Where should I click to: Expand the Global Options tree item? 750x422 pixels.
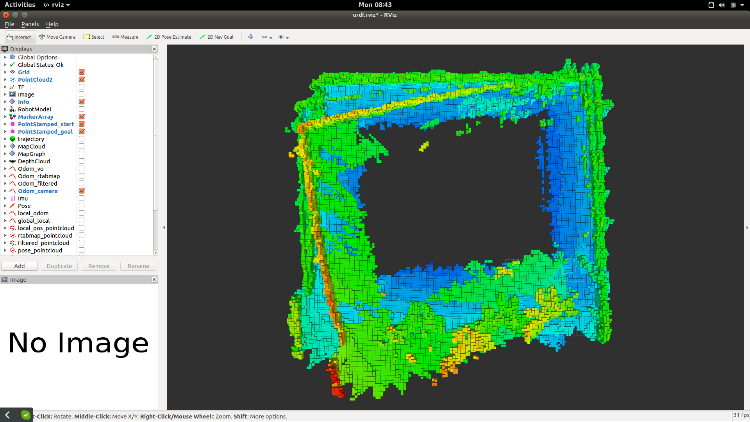click(x=5, y=57)
